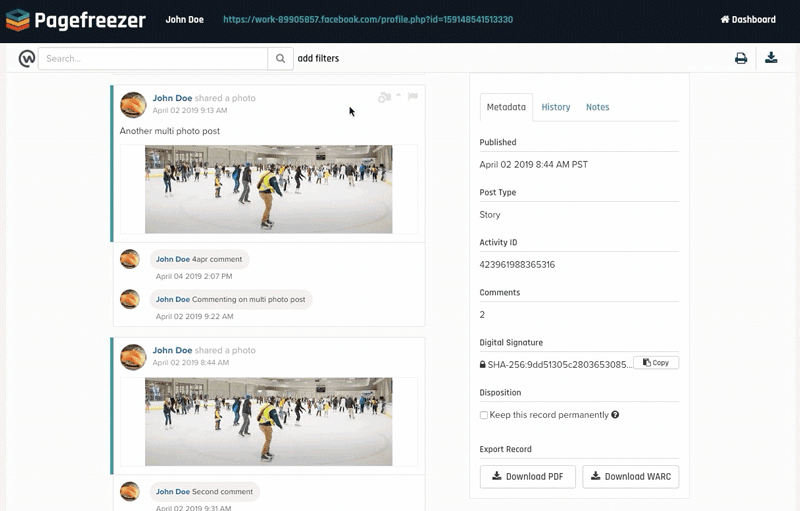Open the archived Facebook profile URL
The height and width of the screenshot is (511, 800).
[x=368, y=19]
